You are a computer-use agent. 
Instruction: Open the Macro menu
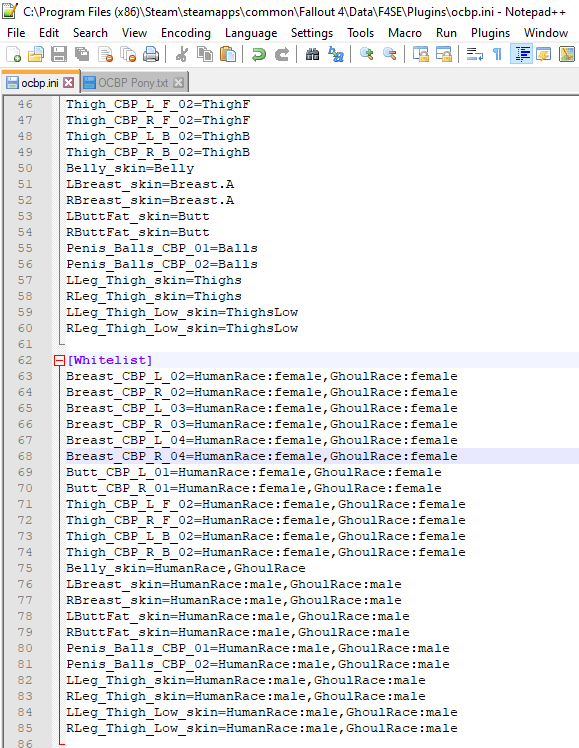coord(405,33)
